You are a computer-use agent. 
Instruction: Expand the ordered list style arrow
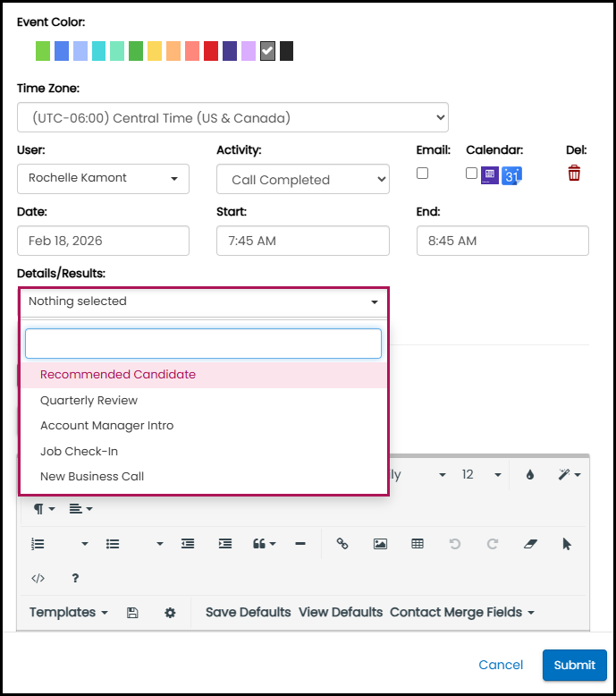click(x=85, y=544)
